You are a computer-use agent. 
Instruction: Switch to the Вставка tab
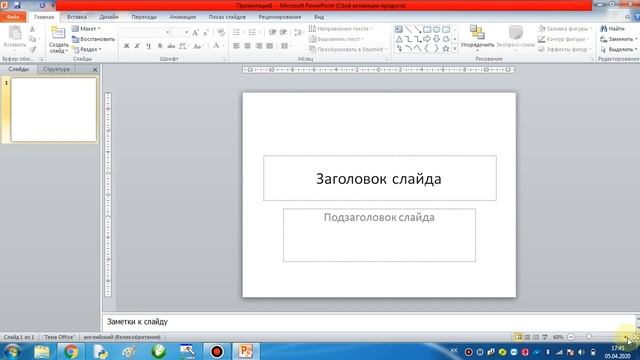77,17
